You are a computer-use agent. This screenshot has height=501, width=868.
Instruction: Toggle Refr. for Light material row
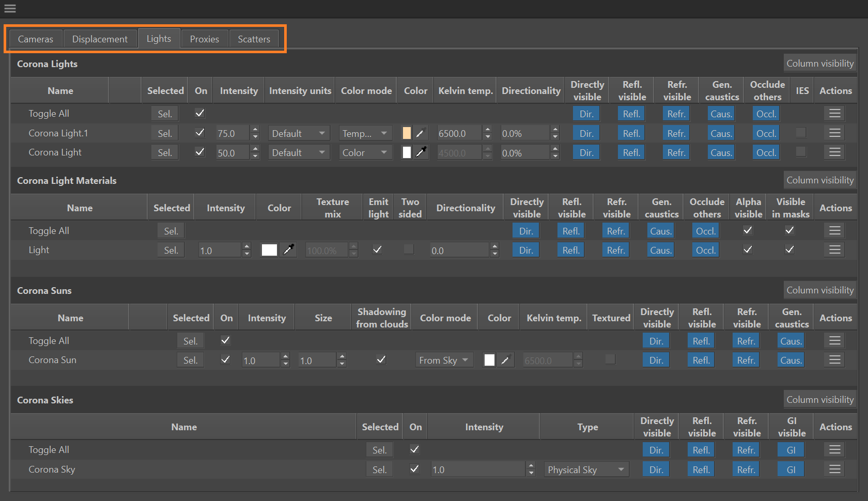[x=616, y=250]
